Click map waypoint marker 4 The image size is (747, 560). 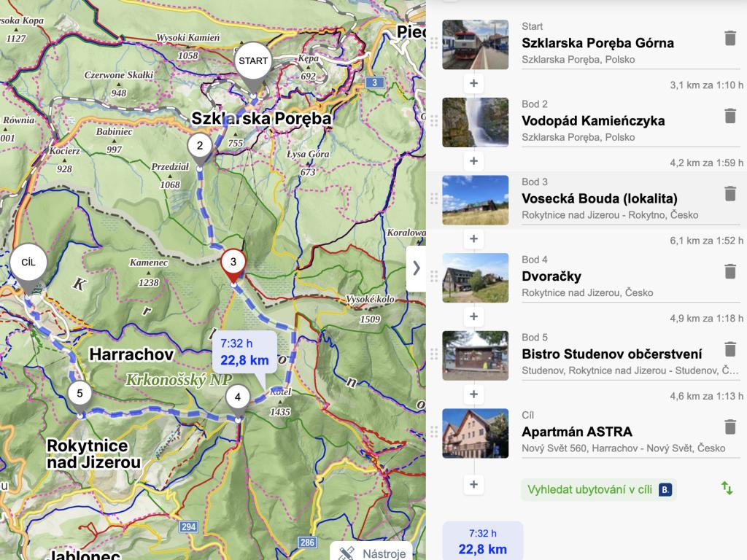click(x=237, y=397)
